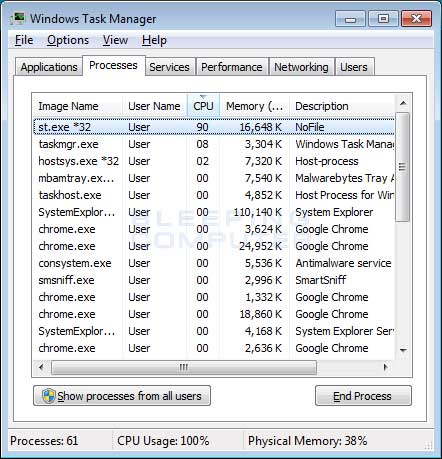Click the vertical scrollbar thumb
442x459 pixels.
point(403,167)
